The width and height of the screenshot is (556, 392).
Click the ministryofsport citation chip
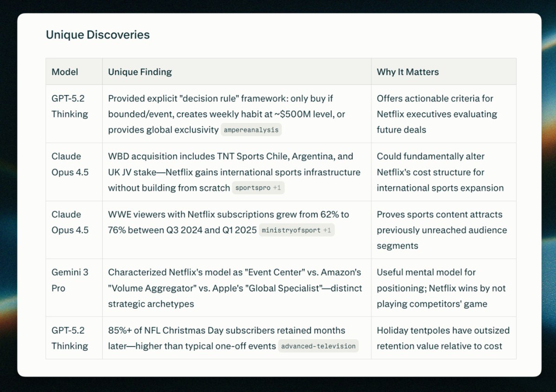pos(296,230)
